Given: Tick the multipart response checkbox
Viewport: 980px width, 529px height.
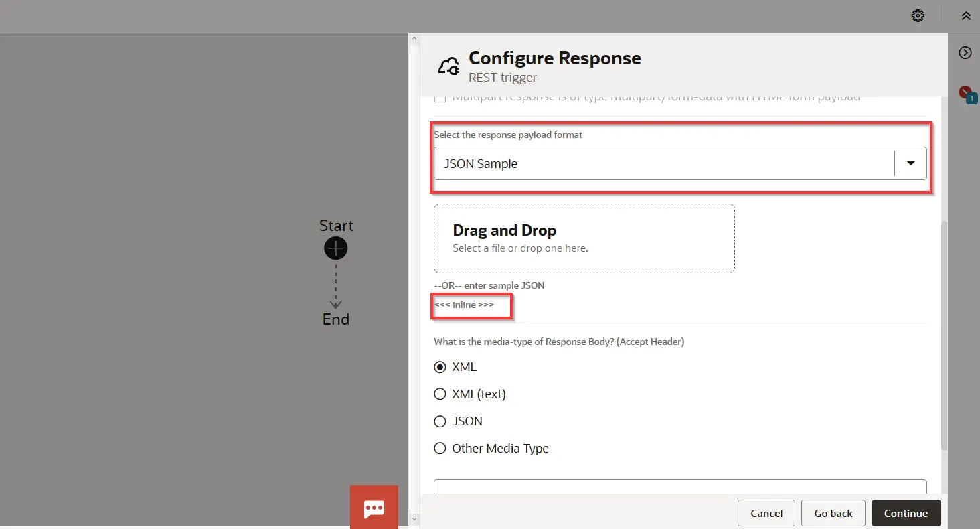Looking at the screenshot, I should (440, 98).
